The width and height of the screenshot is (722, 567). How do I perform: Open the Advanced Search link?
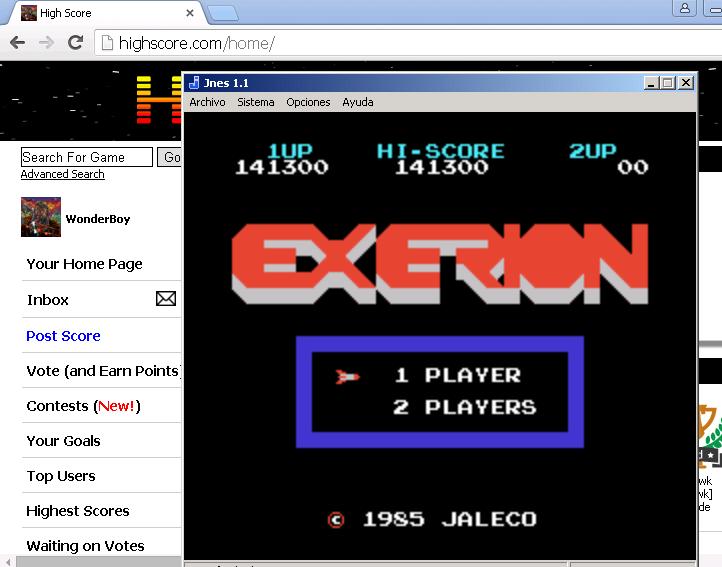(63, 174)
